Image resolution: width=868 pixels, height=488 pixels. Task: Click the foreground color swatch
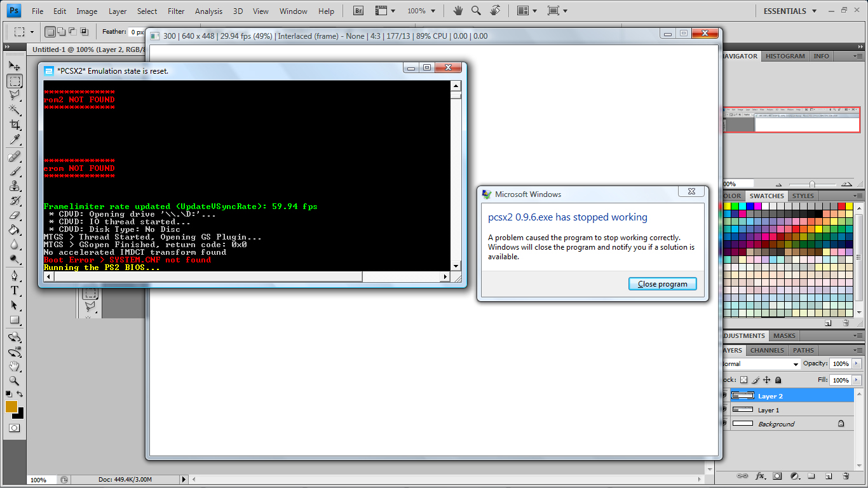click(x=11, y=407)
